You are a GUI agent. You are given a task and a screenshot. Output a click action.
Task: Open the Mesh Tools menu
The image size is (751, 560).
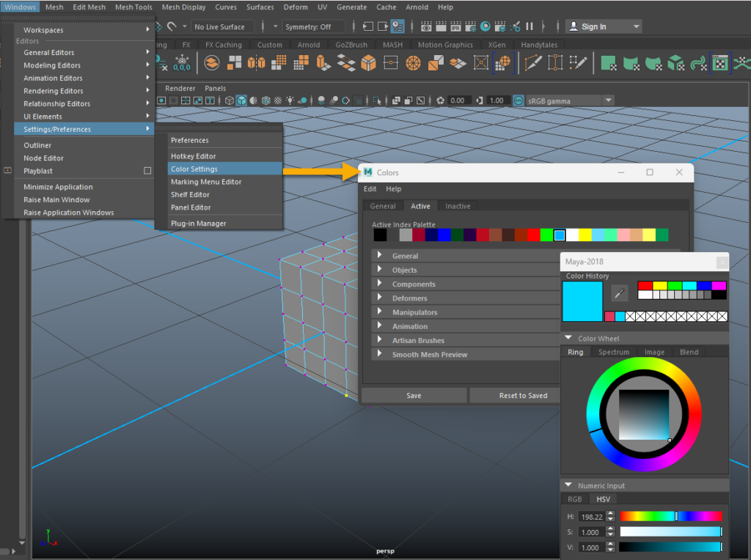pyautogui.click(x=133, y=7)
